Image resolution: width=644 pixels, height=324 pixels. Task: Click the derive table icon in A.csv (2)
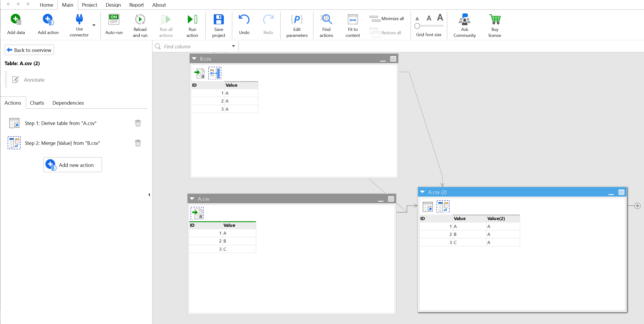pos(427,207)
